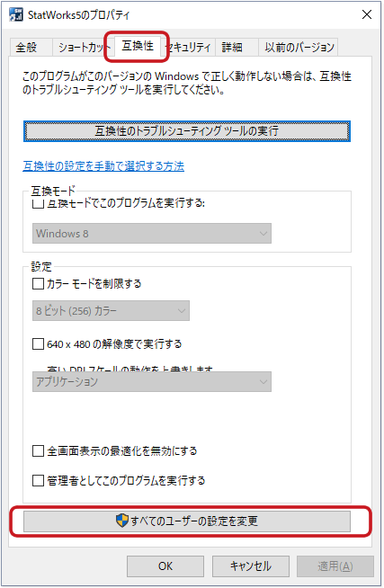The image size is (384, 588).
Task: Open the アプリケーション DPI scaling dropdown
Action: (x=151, y=382)
